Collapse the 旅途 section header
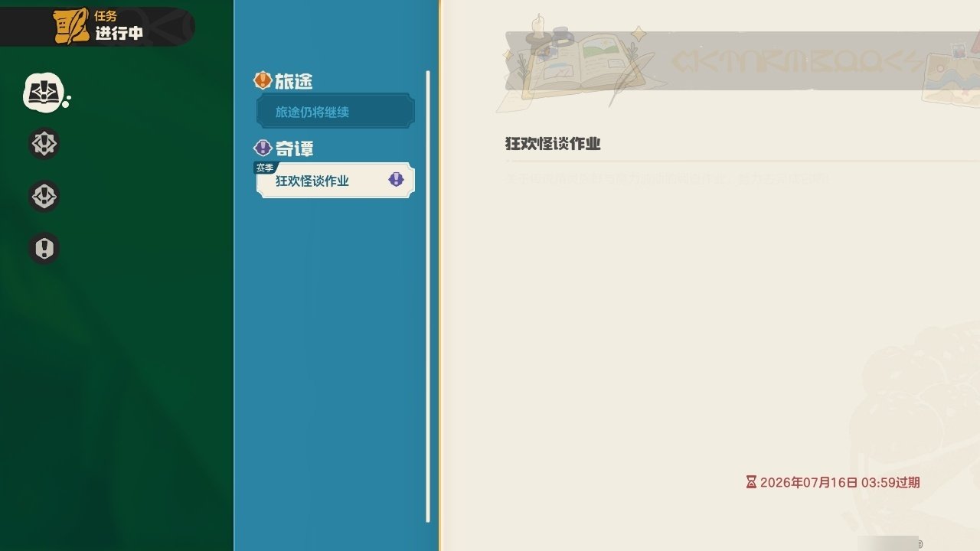This screenshot has height=551, width=980. [283, 80]
